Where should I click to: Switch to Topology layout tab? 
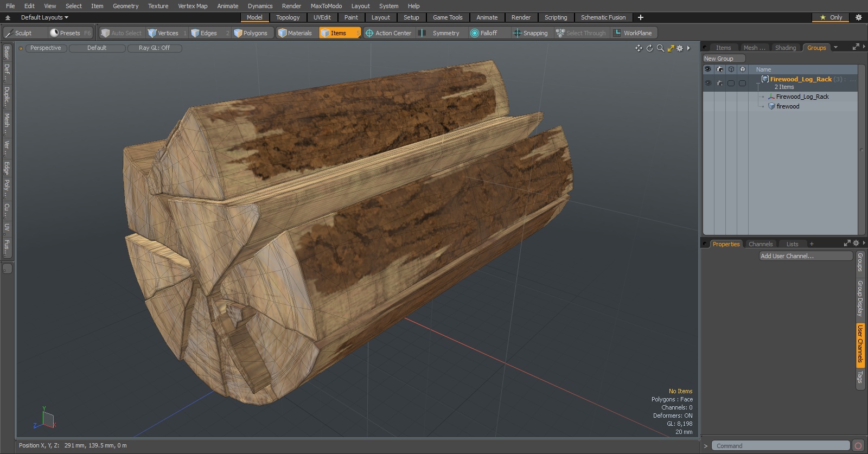tap(288, 17)
